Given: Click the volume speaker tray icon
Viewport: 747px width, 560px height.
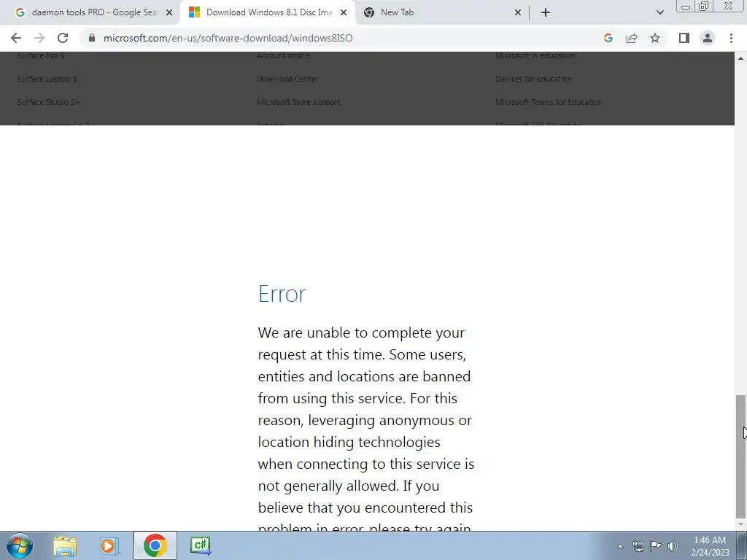Looking at the screenshot, I should 673,546.
